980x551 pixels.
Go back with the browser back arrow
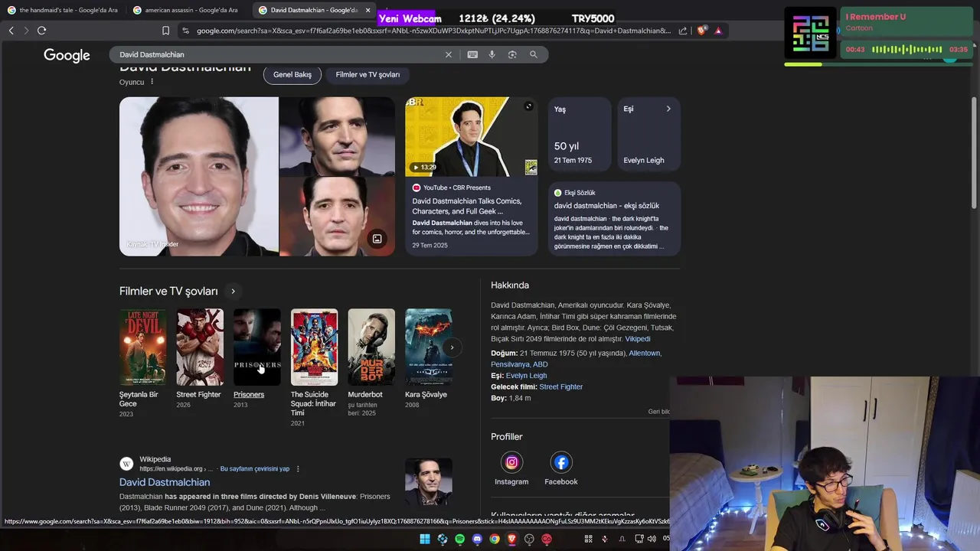tap(11, 31)
